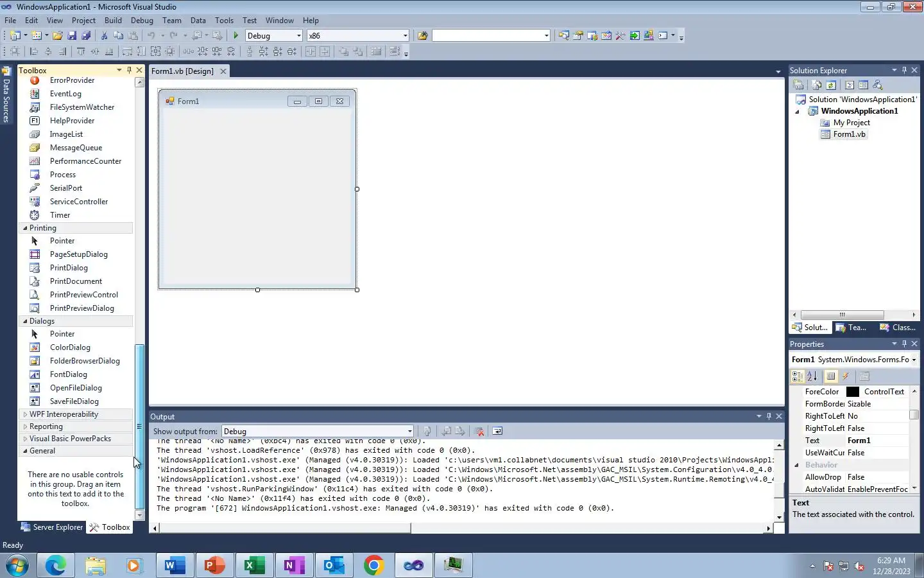Start debugging with the green play icon
The height and width of the screenshot is (578, 924).
pyautogui.click(x=236, y=36)
